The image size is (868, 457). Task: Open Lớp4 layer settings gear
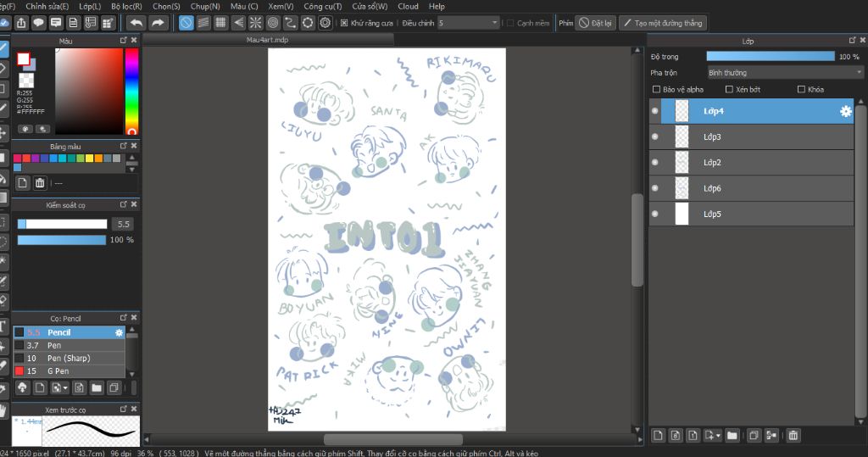click(846, 111)
